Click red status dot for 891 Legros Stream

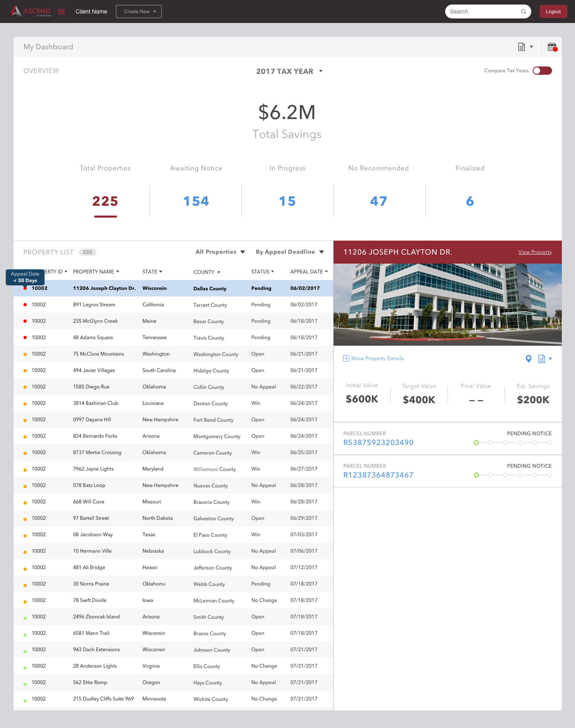pos(25,304)
